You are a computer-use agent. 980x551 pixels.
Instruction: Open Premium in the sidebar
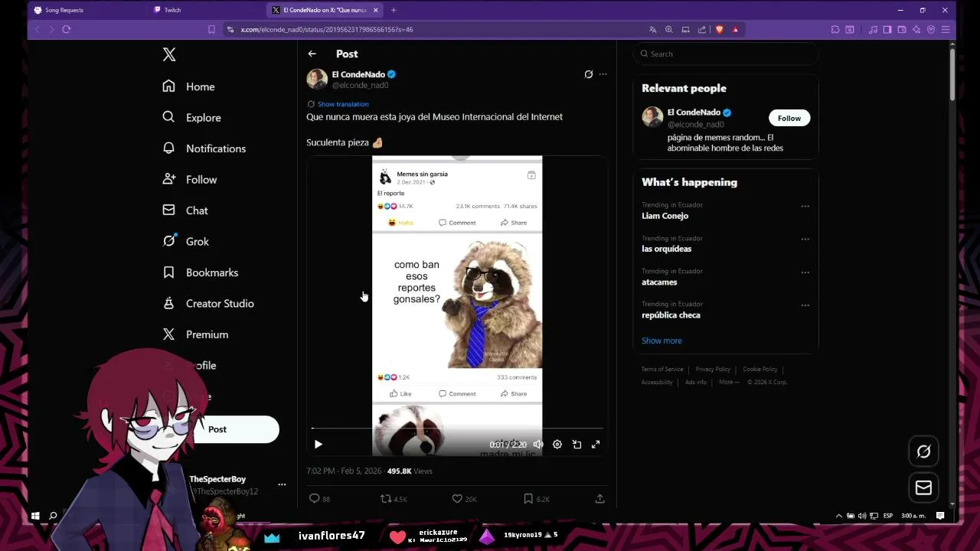coord(195,334)
